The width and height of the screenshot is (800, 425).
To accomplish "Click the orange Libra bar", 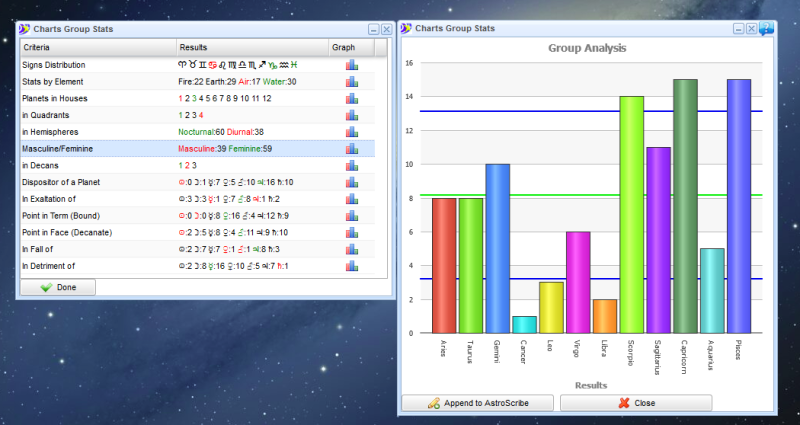I will 605,315.
